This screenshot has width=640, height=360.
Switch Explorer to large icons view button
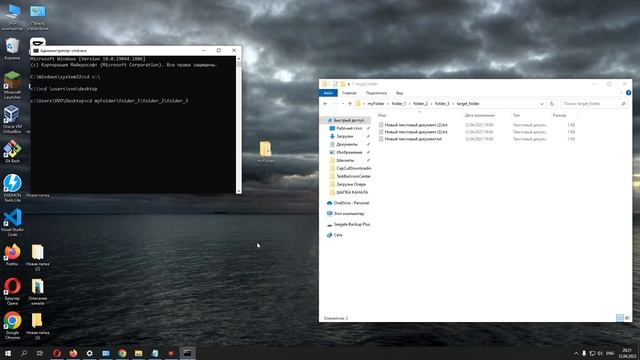coord(627,318)
